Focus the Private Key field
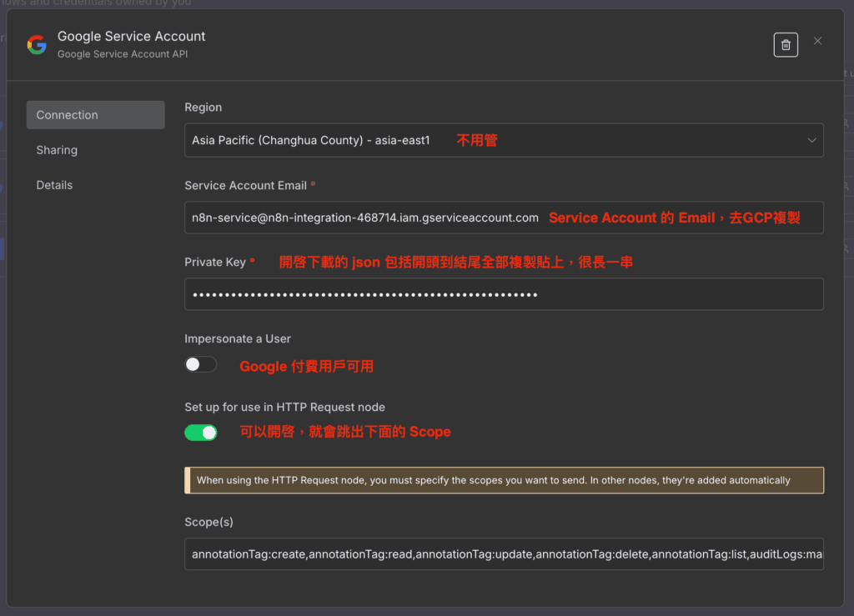 [504, 294]
